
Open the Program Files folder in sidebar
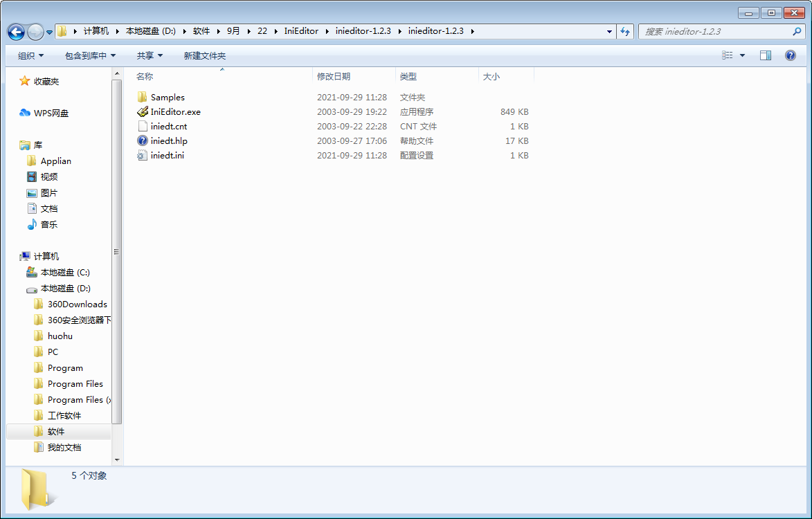click(75, 384)
